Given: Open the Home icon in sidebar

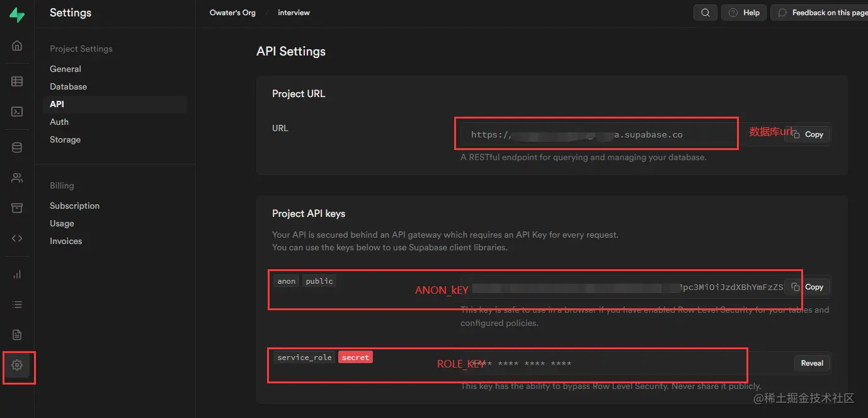Looking at the screenshot, I should [x=17, y=45].
